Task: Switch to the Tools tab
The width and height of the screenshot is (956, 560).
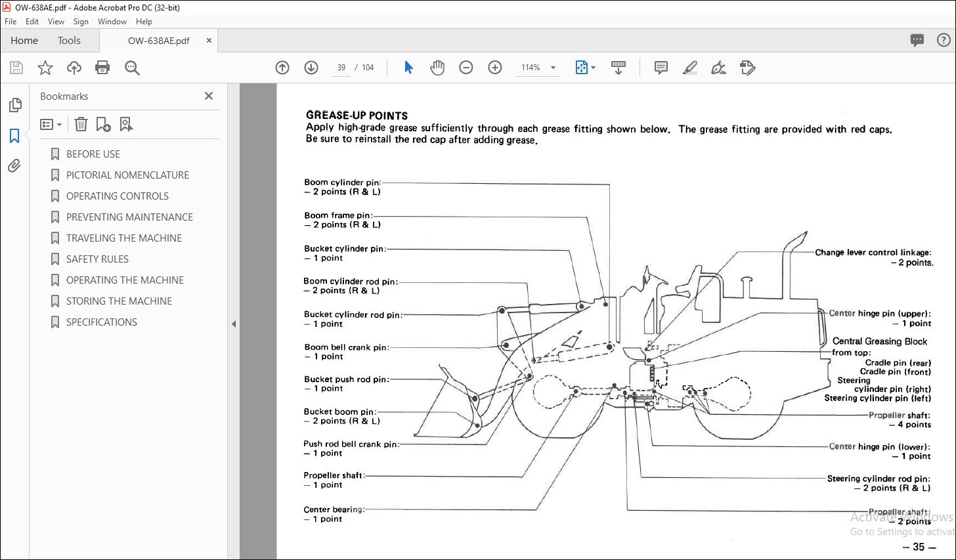Action: 69,41
